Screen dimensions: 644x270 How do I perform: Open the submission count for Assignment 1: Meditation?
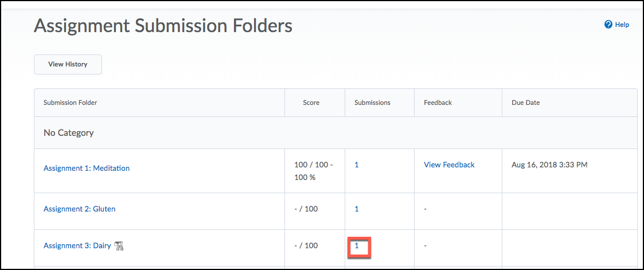pyautogui.click(x=357, y=165)
